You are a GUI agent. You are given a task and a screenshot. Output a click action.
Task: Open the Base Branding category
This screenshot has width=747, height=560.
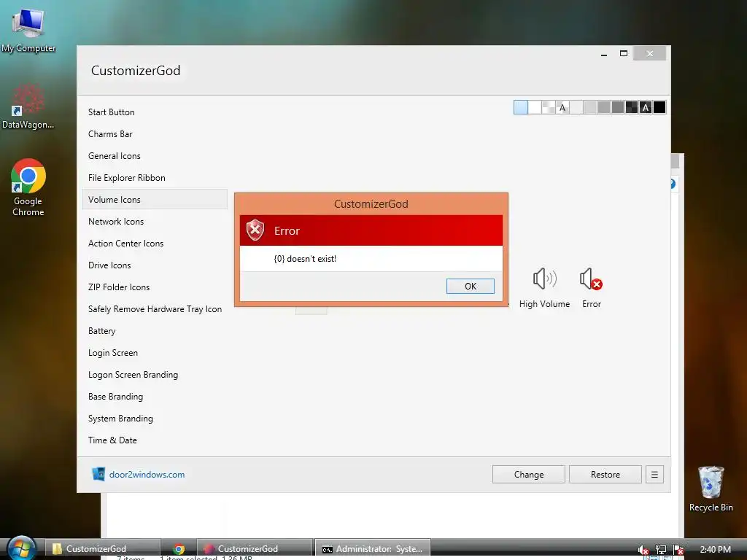[x=115, y=397]
